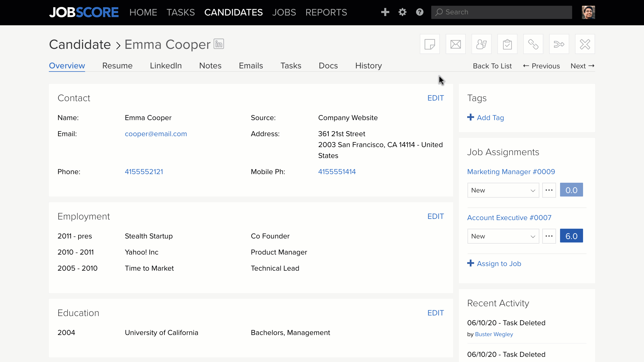Viewport: 644px width, 362px height.
Task: Click phone number 4155552121
Action: click(144, 172)
